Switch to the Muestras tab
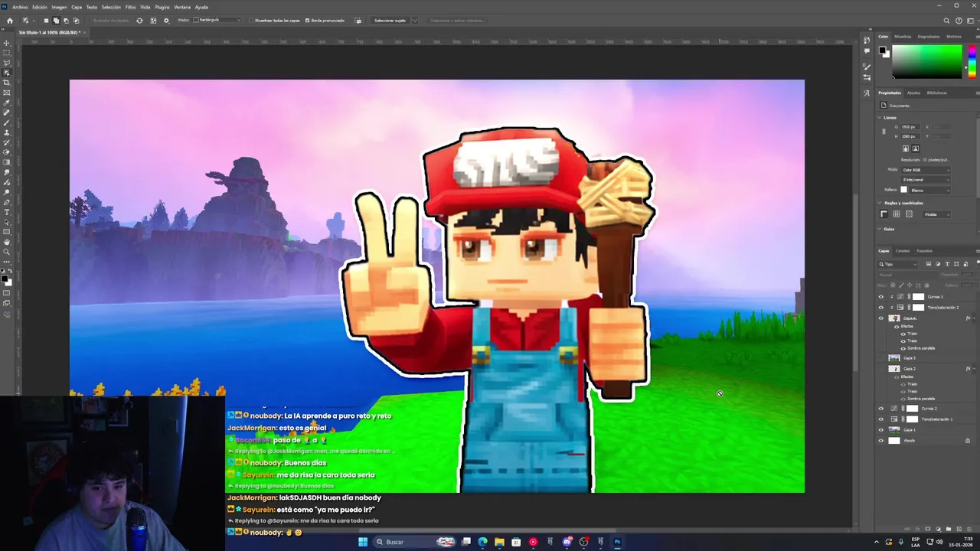980x551 pixels. point(903,37)
